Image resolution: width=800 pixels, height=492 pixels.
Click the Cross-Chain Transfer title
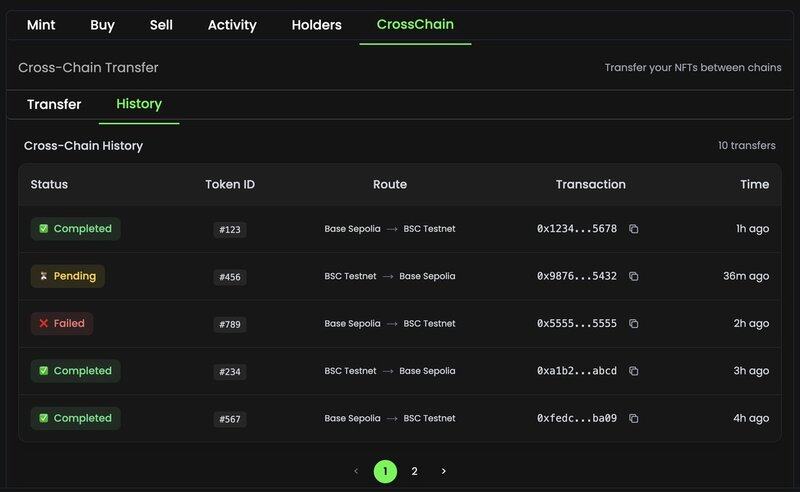pos(88,67)
